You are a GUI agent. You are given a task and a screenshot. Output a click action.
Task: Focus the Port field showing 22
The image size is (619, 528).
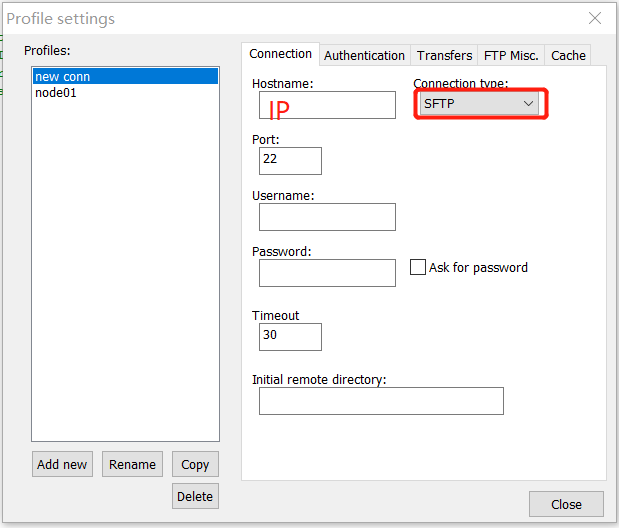click(x=290, y=160)
